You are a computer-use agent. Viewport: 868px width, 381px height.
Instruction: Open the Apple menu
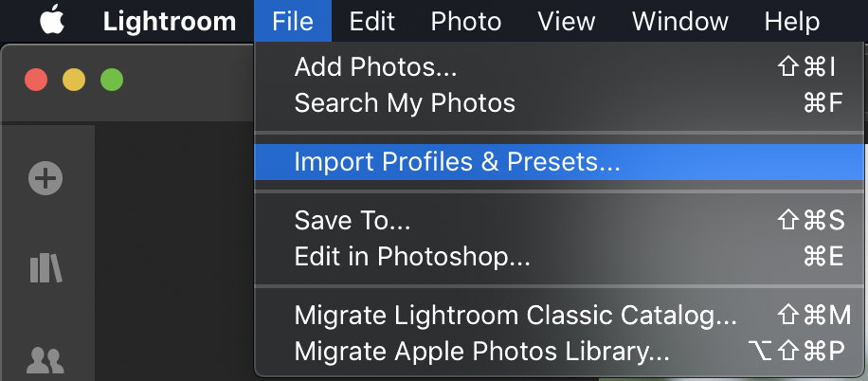[52, 21]
